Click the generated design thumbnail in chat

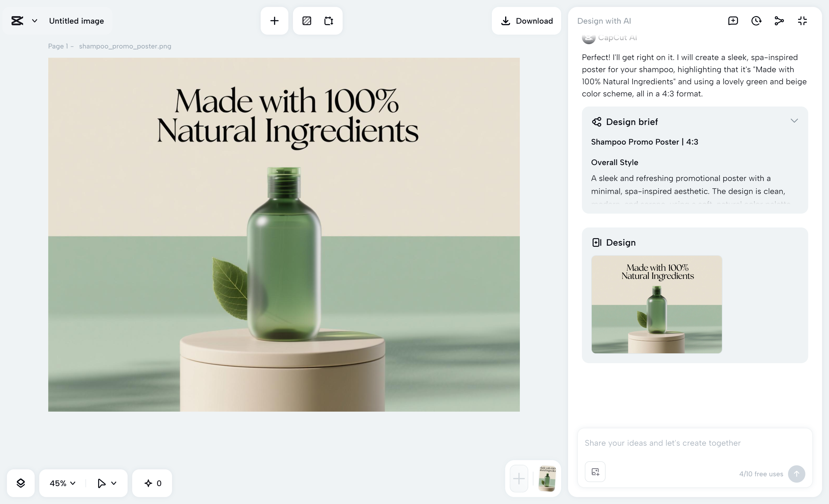(656, 304)
